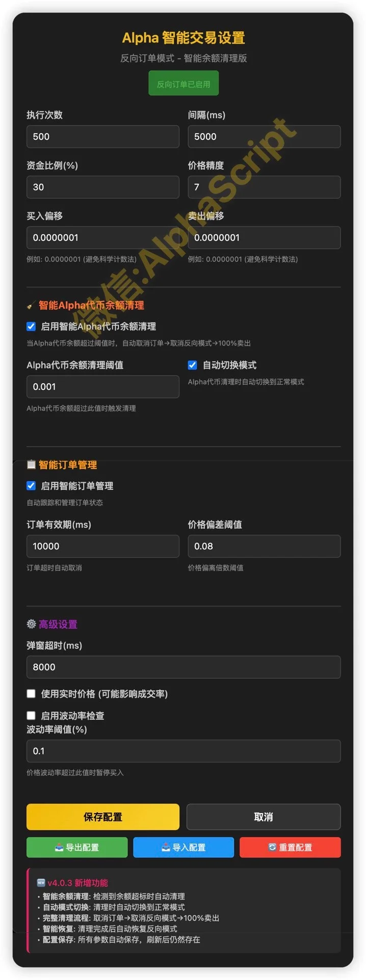
Task: Click the 取消 button
Action: point(263,817)
